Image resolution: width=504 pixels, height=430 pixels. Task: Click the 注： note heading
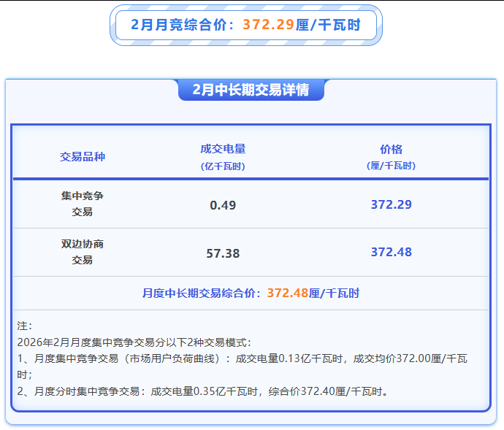point(24,326)
